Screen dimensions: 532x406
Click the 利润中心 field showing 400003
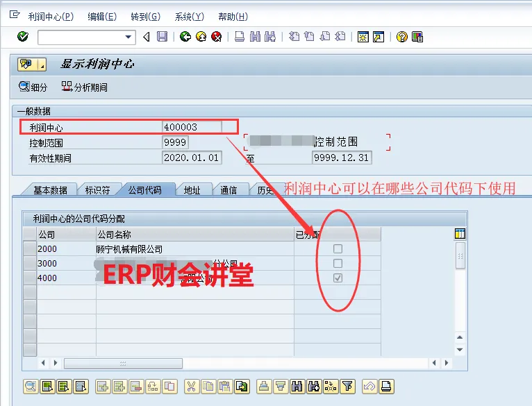click(192, 127)
